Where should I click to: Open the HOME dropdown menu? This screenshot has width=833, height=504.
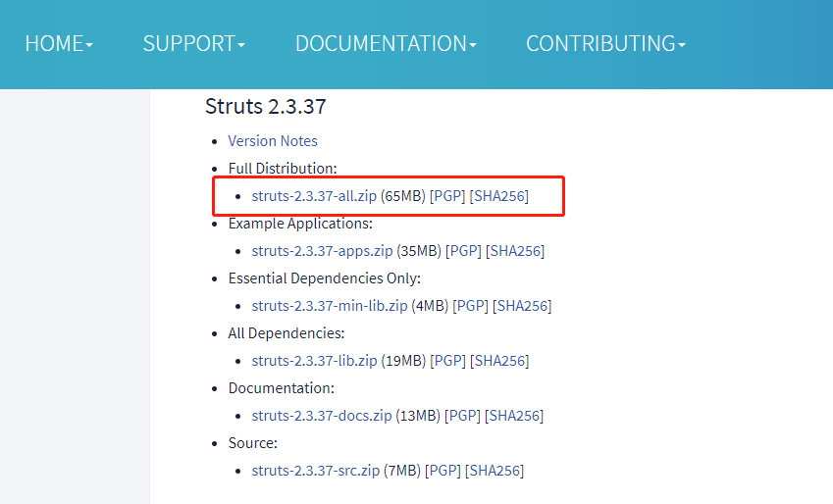click(59, 43)
